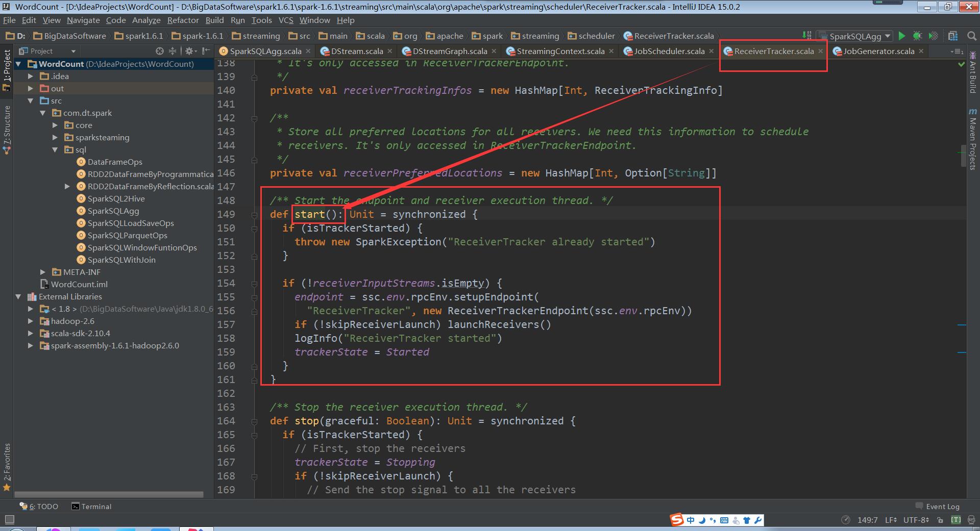Screen dimensions: 980x531
Task: Open the Navigate menu
Action: coord(83,20)
